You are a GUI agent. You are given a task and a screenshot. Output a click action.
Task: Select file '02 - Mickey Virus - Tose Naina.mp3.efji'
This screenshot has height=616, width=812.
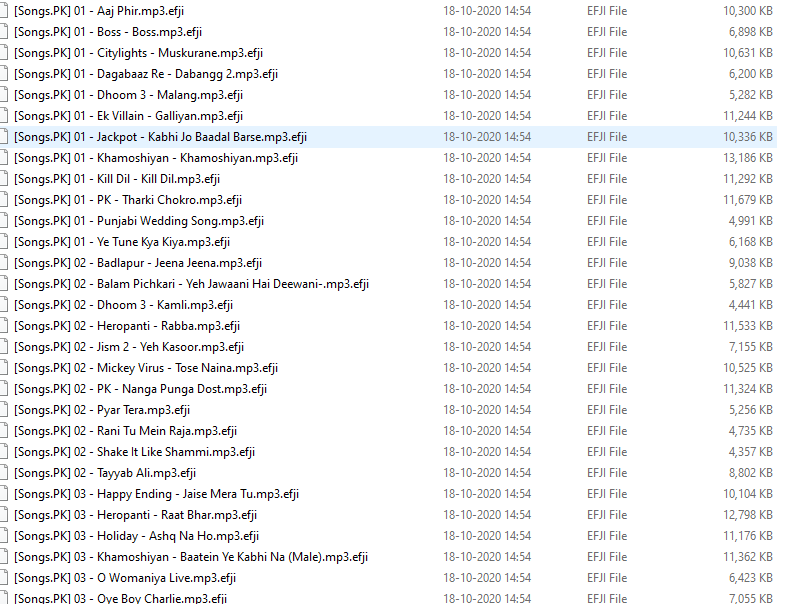tap(146, 368)
